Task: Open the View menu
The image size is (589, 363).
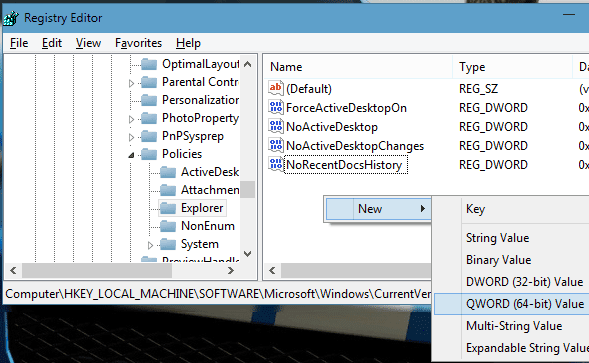Action: pos(88,43)
